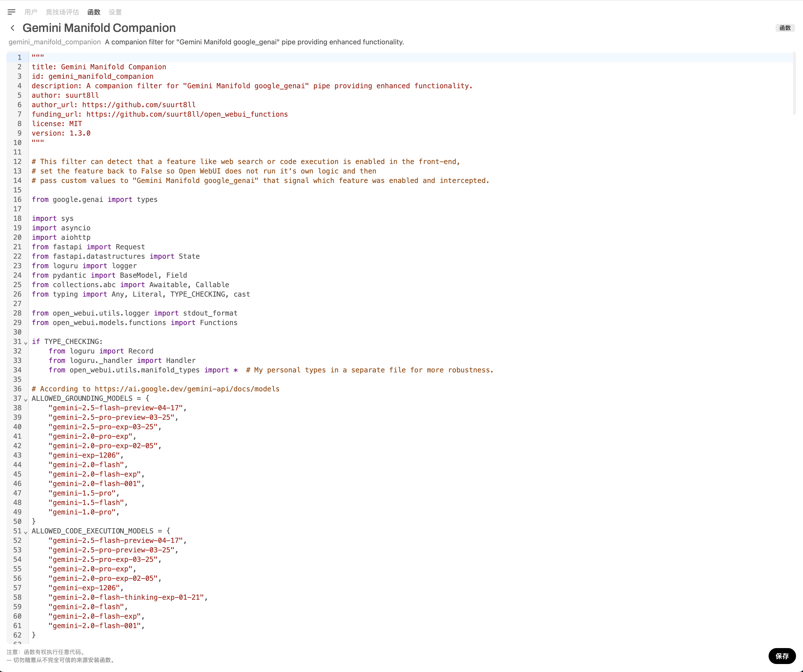Edit the gemini_manifold_companion ID field

pos(55,42)
